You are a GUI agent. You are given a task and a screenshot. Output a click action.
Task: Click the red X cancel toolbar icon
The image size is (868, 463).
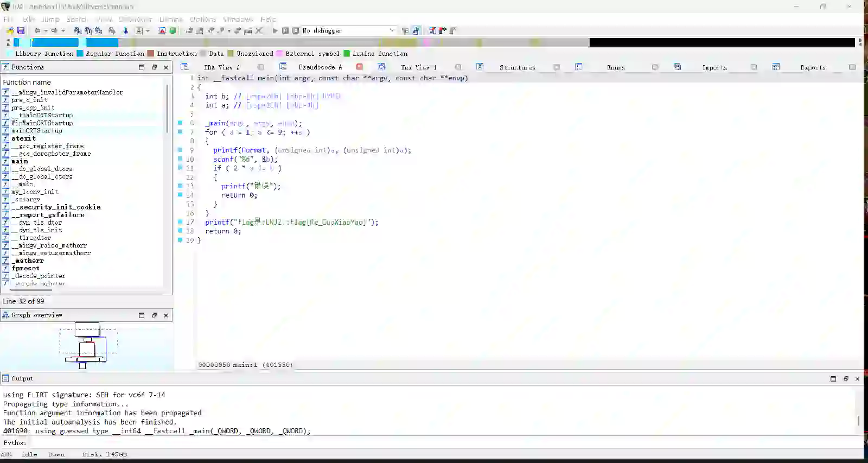tap(259, 31)
